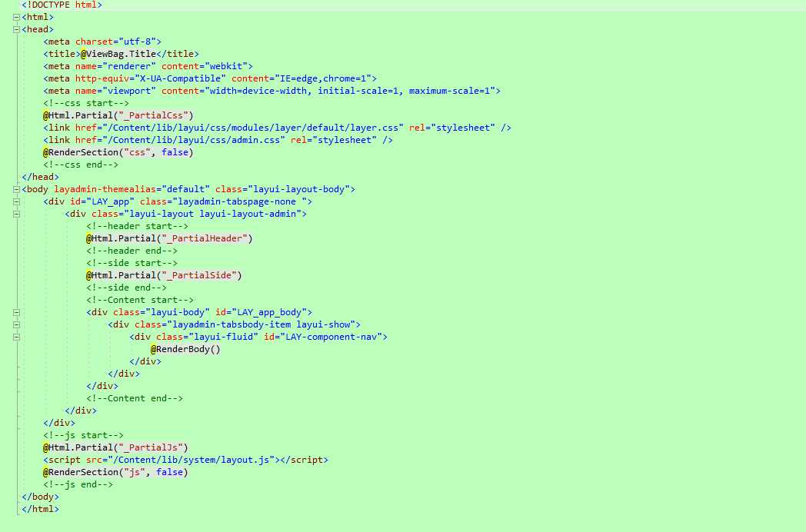The width and height of the screenshot is (806, 532).
Task: Collapse the <html> tag block
Action: click(x=16, y=17)
